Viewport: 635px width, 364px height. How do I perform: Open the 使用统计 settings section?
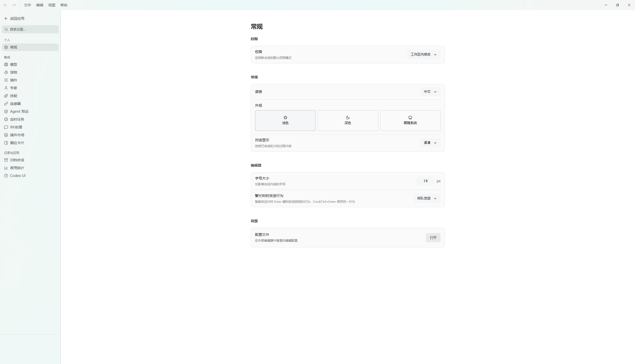tap(30, 168)
